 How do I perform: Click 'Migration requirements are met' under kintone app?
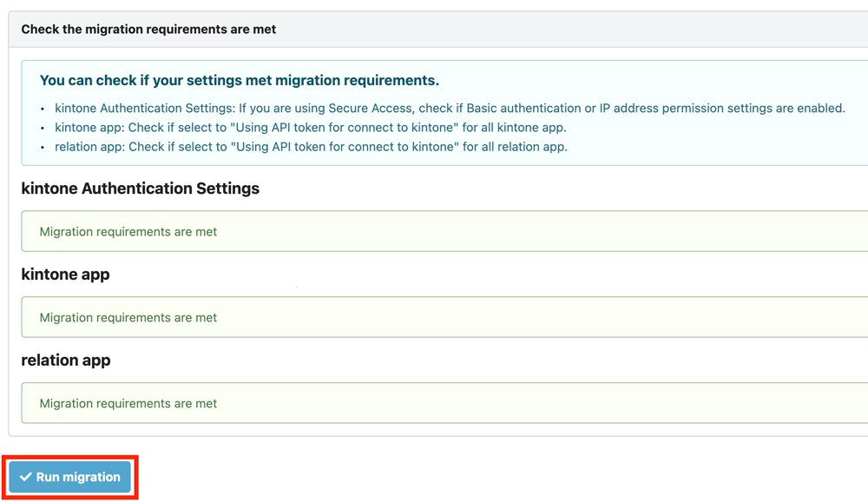coord(128,317)
